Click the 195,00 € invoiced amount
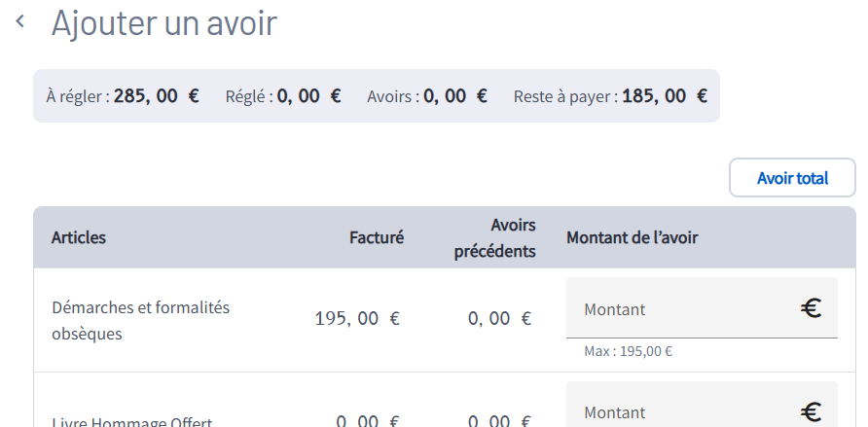 click(357, 318)
